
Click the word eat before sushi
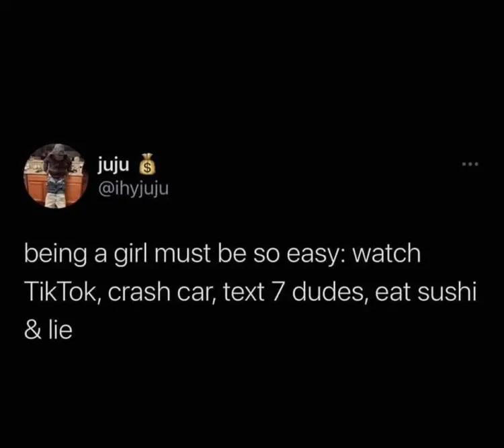pyautogui.click(x=392, y=293)
